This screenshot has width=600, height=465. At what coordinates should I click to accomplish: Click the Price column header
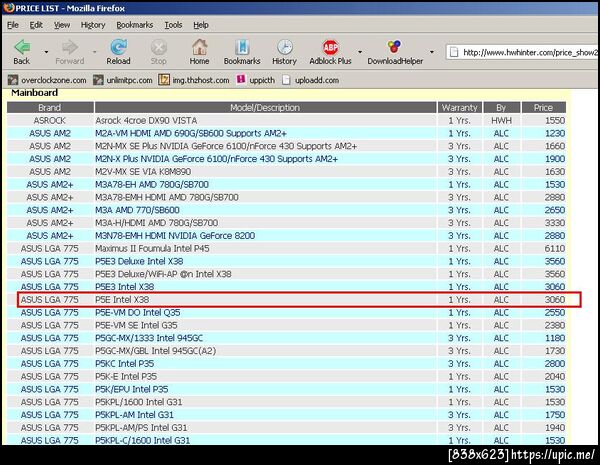pos(543,108)
